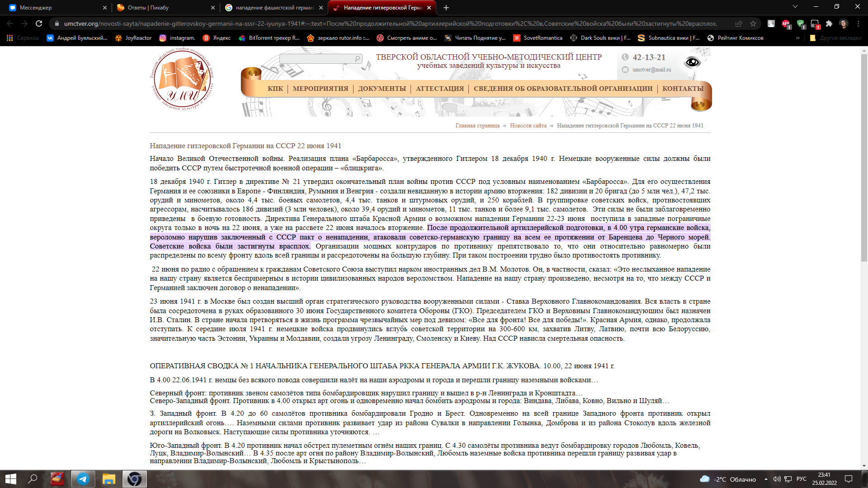The height and width of the screenshot is (488, 868).
Task: Click the Новости сайта breadcrumb link
Action: 528,126
